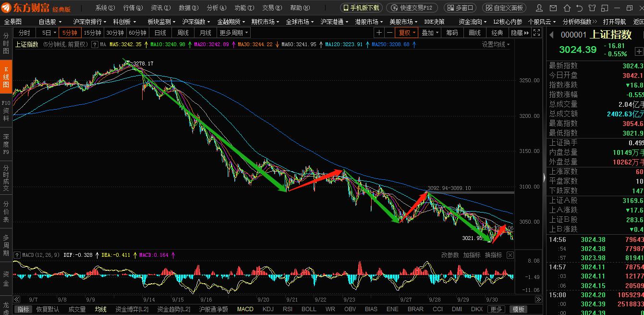Screen dimensions: 644x315
Task: Open the user account icon in title bar
Action: pyautogui.click(x=539, y=7)
